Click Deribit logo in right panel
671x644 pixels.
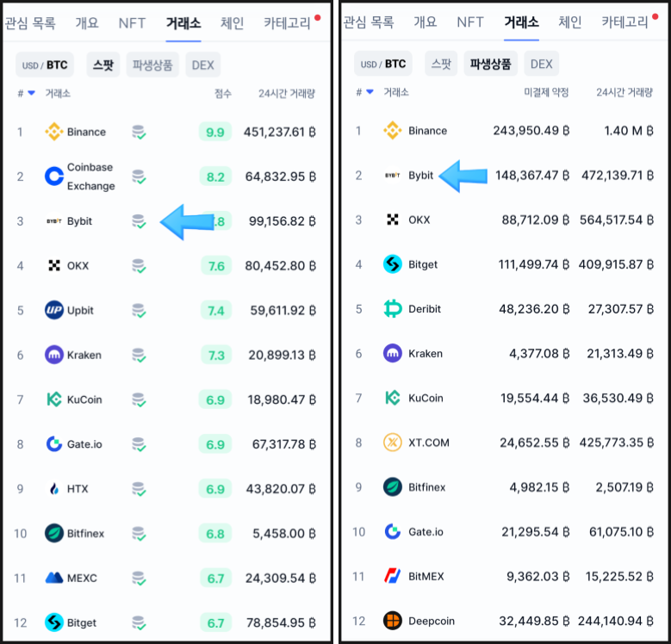(393, 309)
